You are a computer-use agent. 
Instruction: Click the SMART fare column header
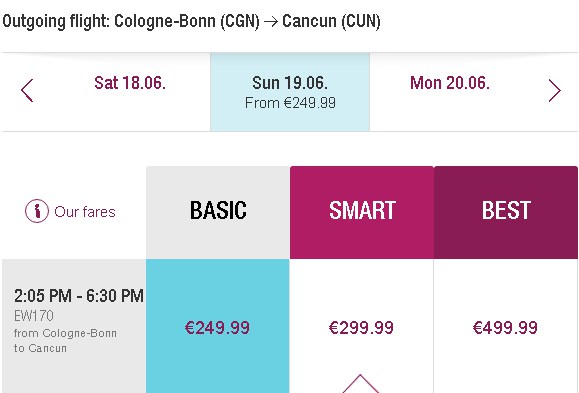(x=362, y=212)
